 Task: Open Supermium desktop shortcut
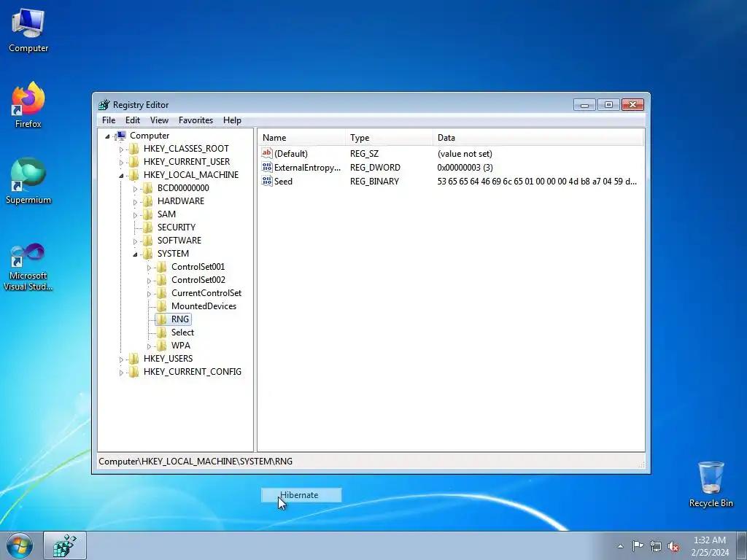[x=28, y=181]
